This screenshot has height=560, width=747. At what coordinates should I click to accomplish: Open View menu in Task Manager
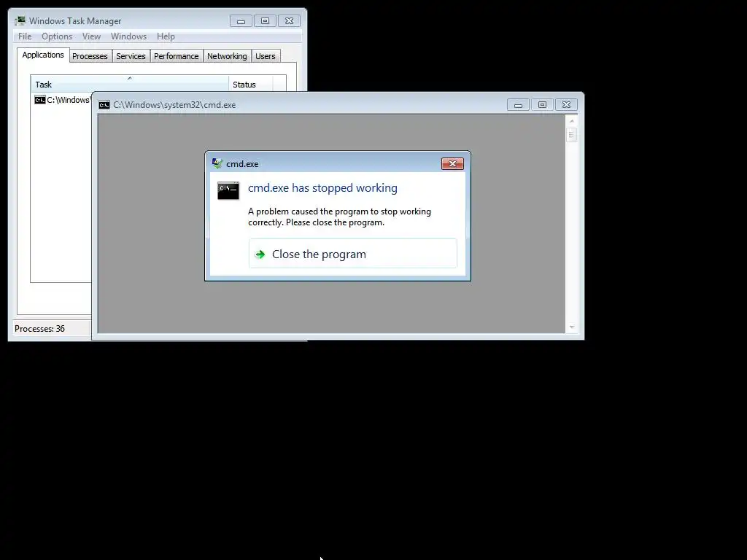[x=91, y=36]
